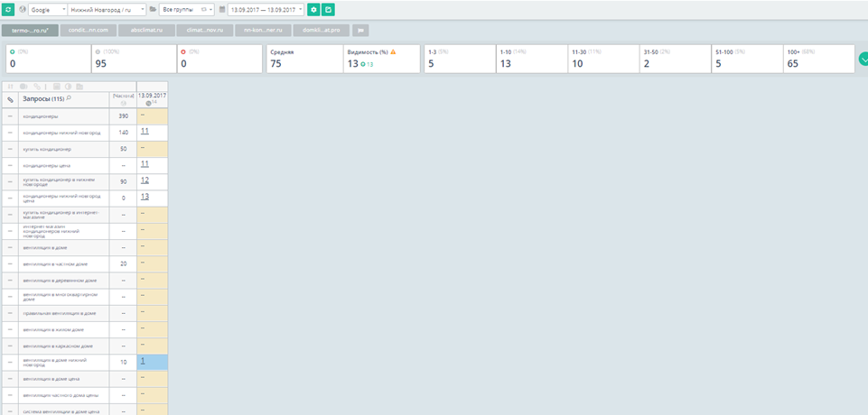Switch to the domkli...at.pro tab

click(322, 31)
